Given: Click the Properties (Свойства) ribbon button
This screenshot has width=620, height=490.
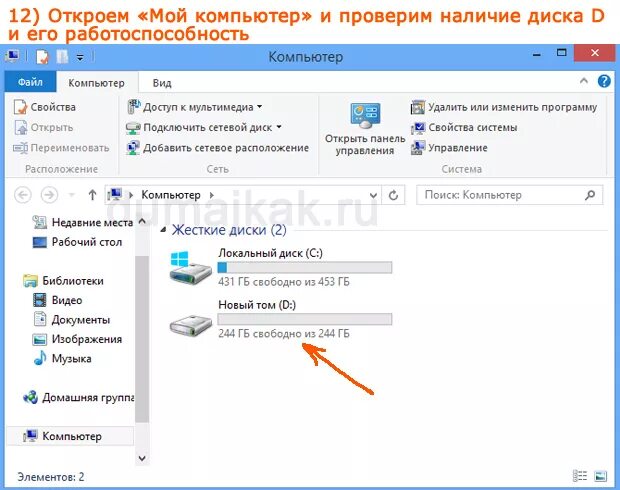Looking at the screenshot, I should click(x=45, y=107).
